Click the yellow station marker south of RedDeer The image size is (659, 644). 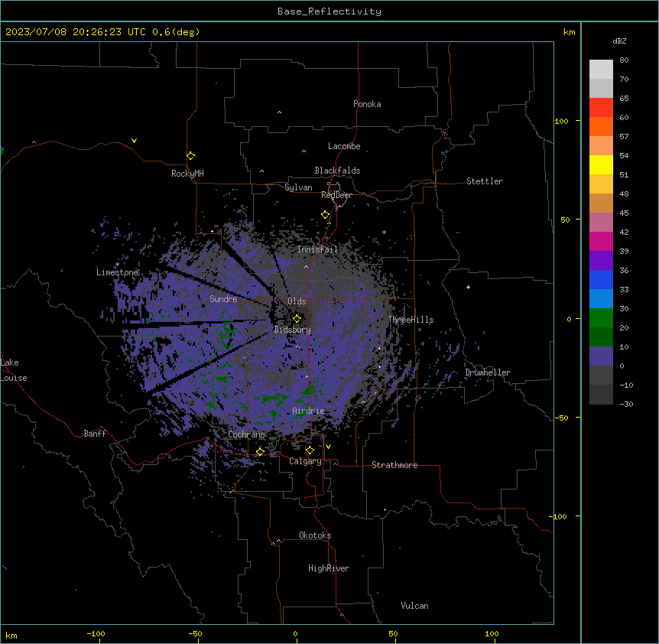pyautogui.click(x=325, y=214)
